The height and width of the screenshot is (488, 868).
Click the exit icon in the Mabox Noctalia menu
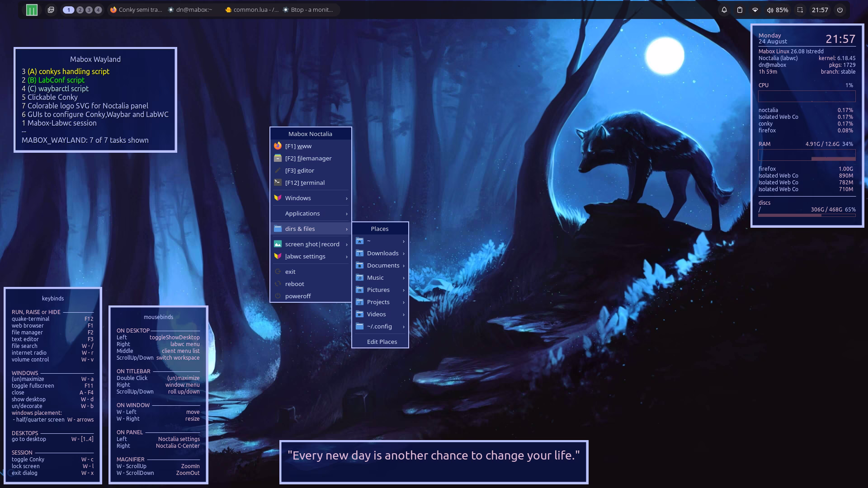click(x=278, y=272)
